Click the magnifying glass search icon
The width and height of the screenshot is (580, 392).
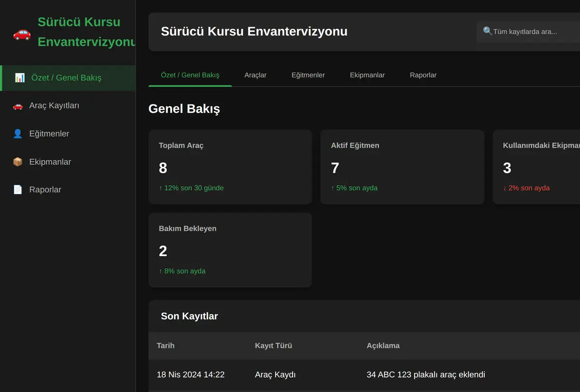488,31
